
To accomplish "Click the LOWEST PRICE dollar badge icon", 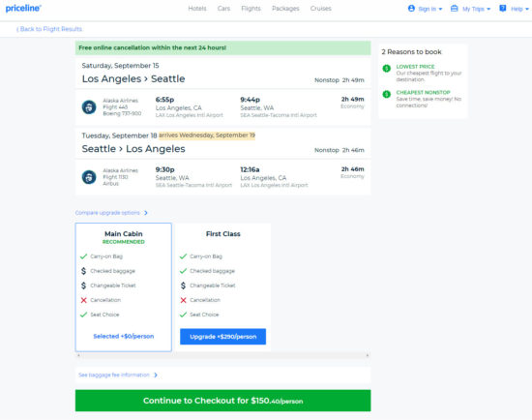I will [387, 69].
